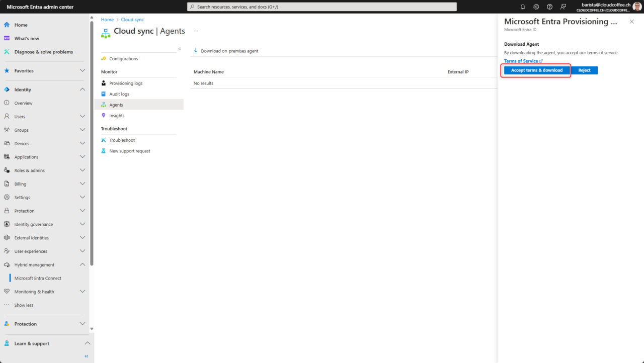Click Download on-premises agent
This screenshot has height=363, width=644.
pyautogui.click(x=226, y=51)
